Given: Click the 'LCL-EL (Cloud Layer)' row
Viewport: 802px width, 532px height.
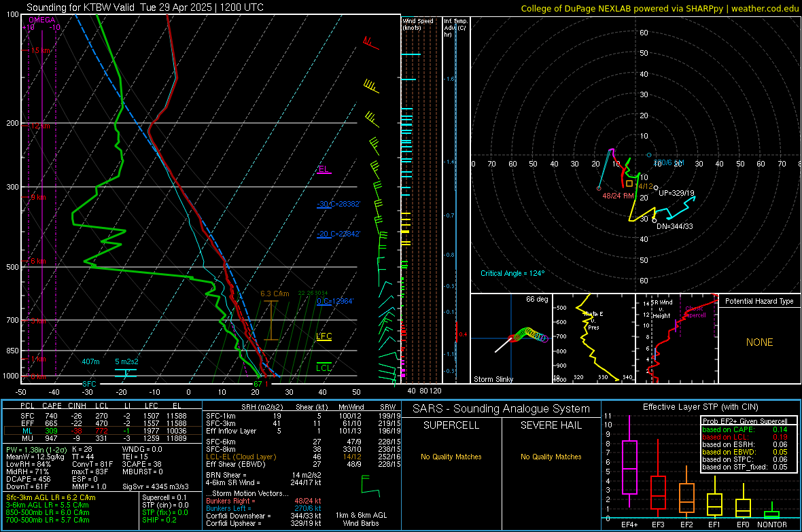Looking at the screenshot, I should coord(303,457).
